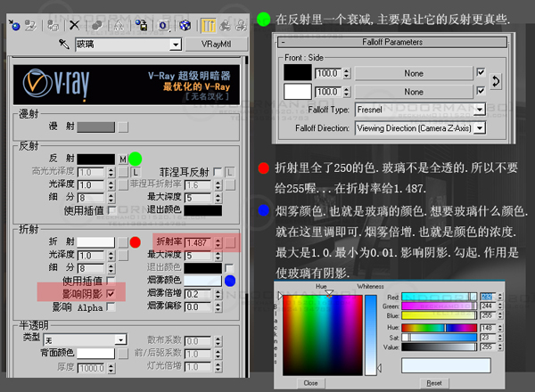This screenshot has width=535, height=392.
Task: Click the Get Material icon
Action: 13,25
